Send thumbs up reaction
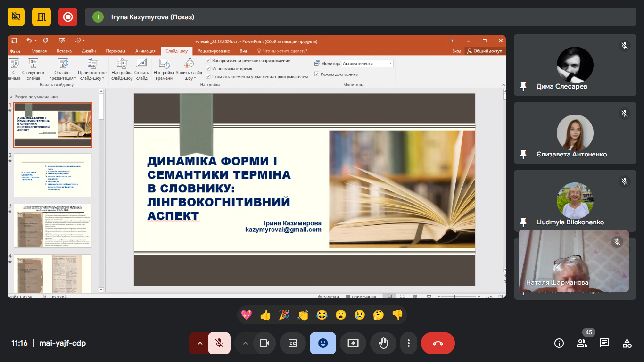Image resolution: width=644 pixels, height=362 pixels. 265,315
